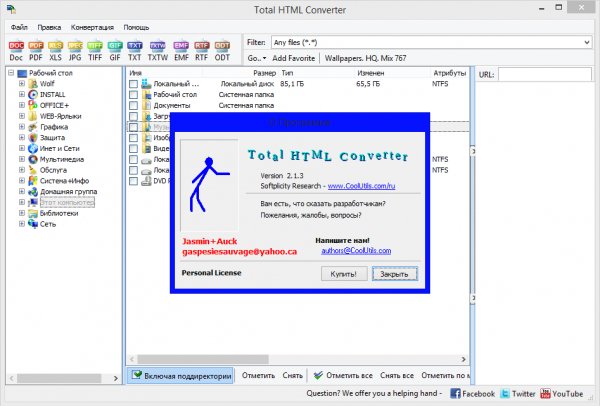Click the Мультимедиа icon in tree
Image resolution: width=600 pixels, height=406 pixels.
pos(33,159)
